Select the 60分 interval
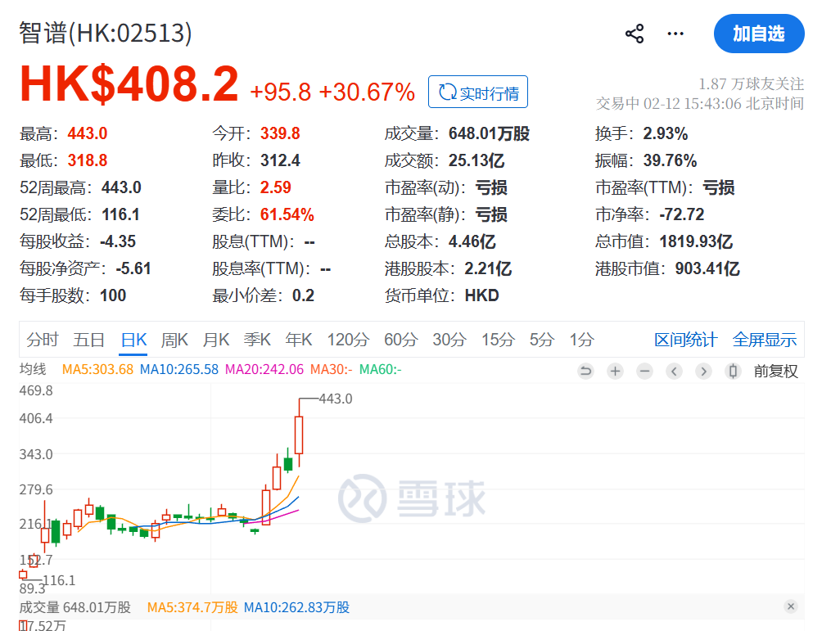Screen dimensions: 840x631 pyautogui.click(x=400, y=339)
